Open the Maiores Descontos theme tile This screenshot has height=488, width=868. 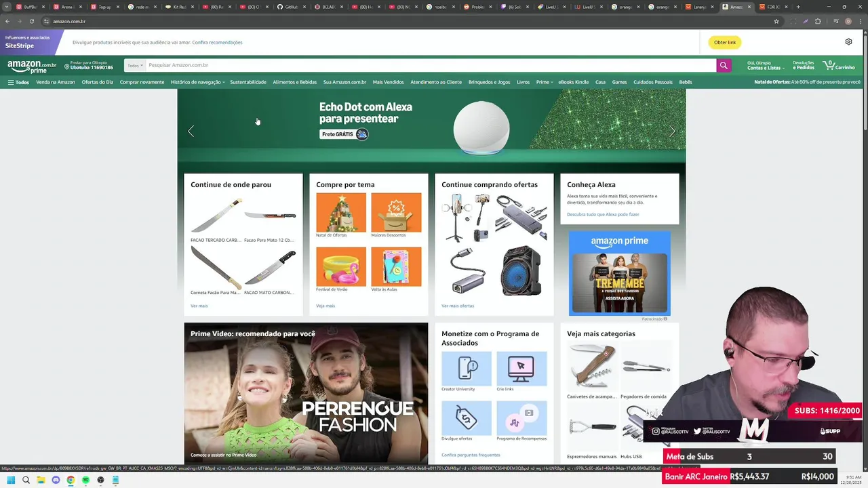click(x=396, y=213)
